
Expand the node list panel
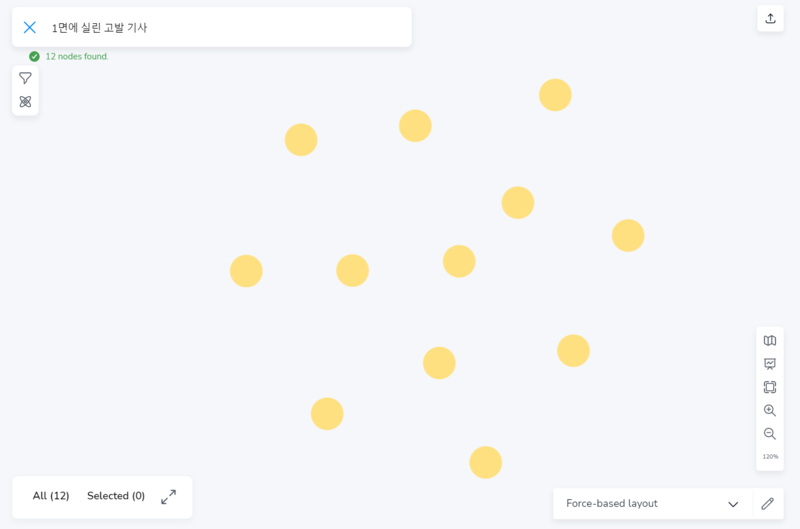pyautogui.click(x=168, y=496)
